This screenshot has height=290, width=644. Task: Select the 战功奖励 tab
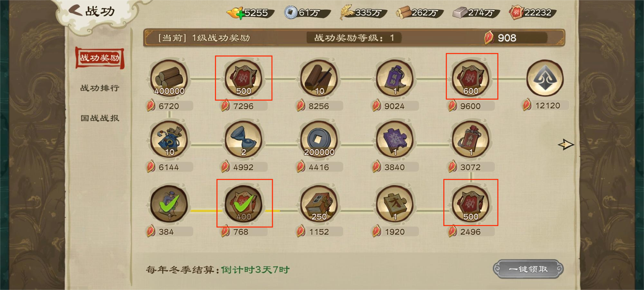click(100, 58)
